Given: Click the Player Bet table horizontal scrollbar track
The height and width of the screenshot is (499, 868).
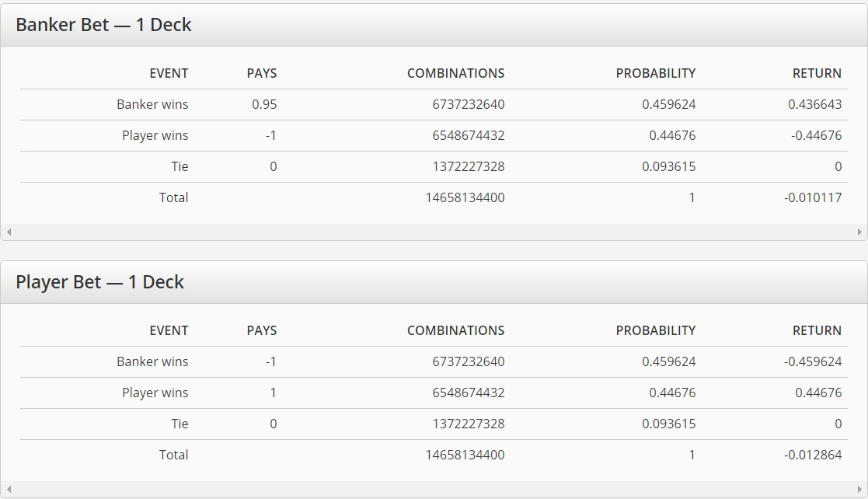Looking at the screenshot, I should [434, 489].
